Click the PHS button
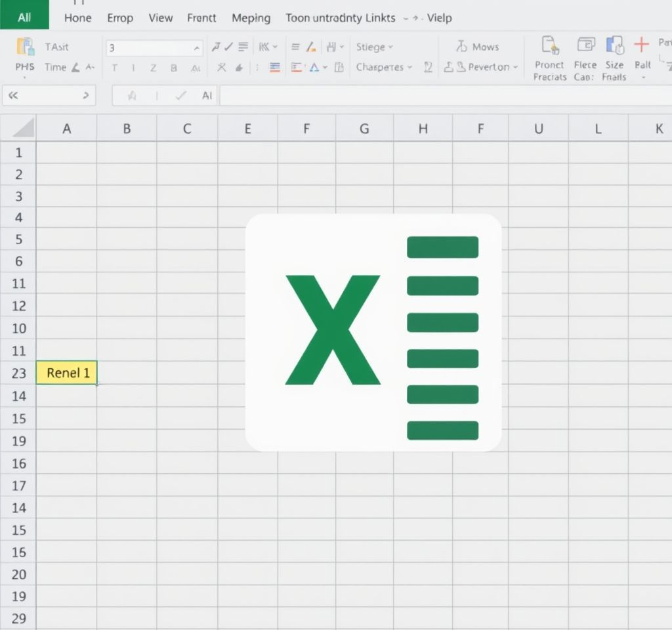672x630 pixels. pyautogui.click(x=24, y=67)
